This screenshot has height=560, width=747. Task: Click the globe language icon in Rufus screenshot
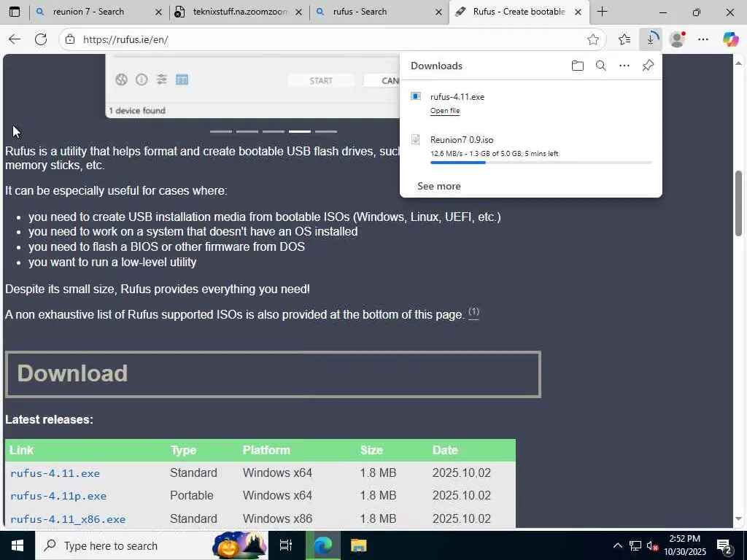(122, 79)
